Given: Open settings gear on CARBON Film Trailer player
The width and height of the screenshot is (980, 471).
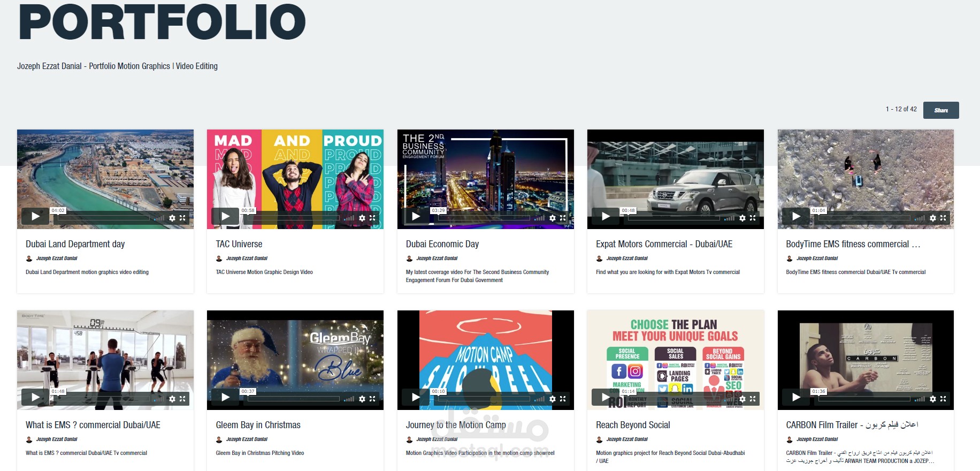Looking at the screenshot, I should pyautogui.click(x=933, y=399).
